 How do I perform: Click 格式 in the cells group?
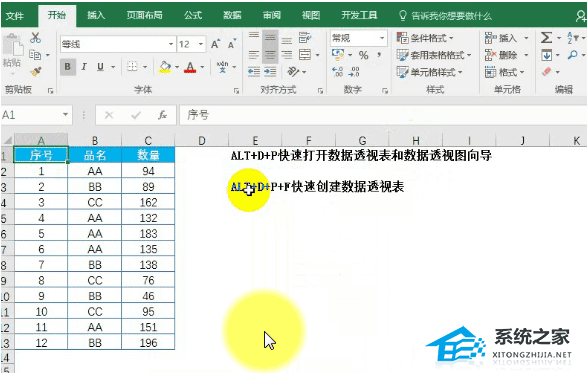(504, 72)
